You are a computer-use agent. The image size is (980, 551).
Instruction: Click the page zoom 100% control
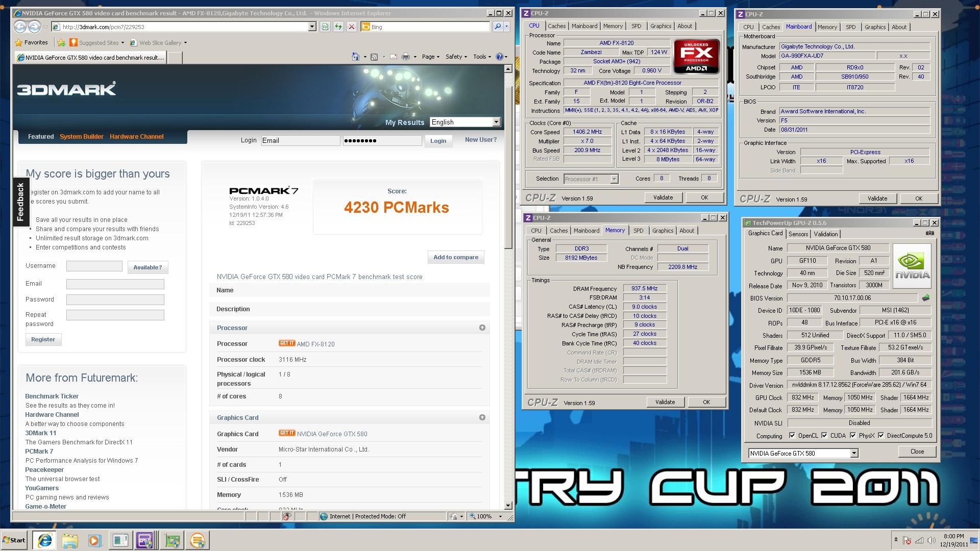tap(485, 516)
